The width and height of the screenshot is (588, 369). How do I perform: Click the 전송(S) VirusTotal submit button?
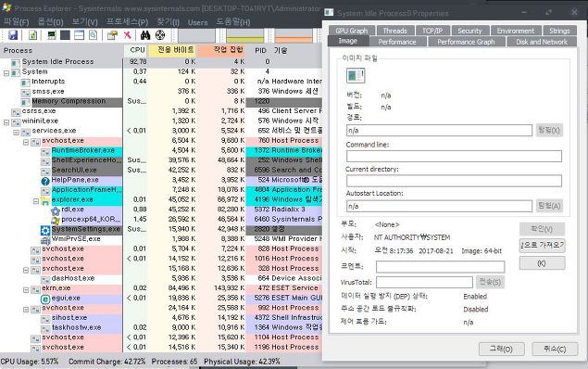pos(490,282)
